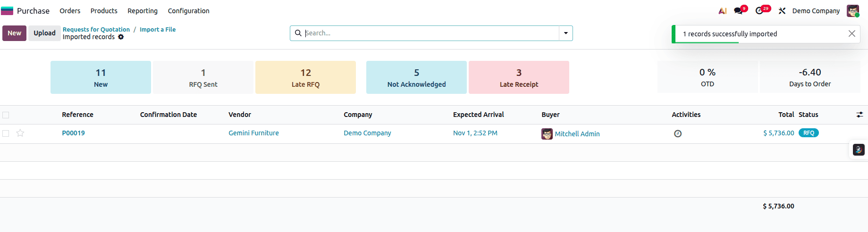Click the RFQ status badge
Screen dimensions: 868x232
coord(809,133)
